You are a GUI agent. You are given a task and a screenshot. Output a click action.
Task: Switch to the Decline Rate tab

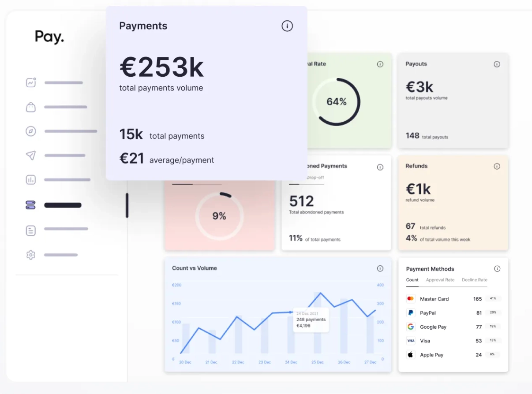pyautogui.click(x=475, y=280)
